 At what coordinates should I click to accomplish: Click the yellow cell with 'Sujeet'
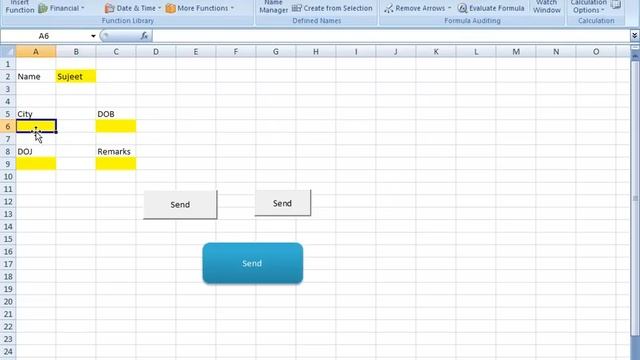pos(76,76)
